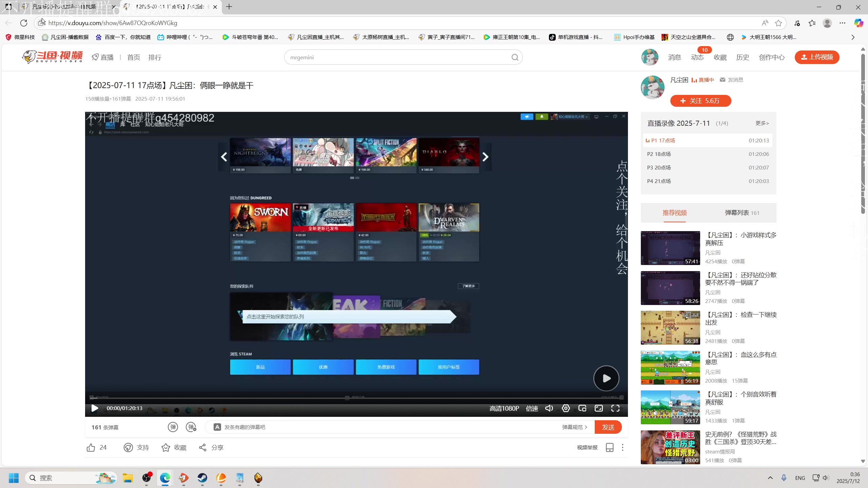This screenshot has height=488, width=868.
Task: Select P3 20点场 in playlist
Action: [708, 167]
